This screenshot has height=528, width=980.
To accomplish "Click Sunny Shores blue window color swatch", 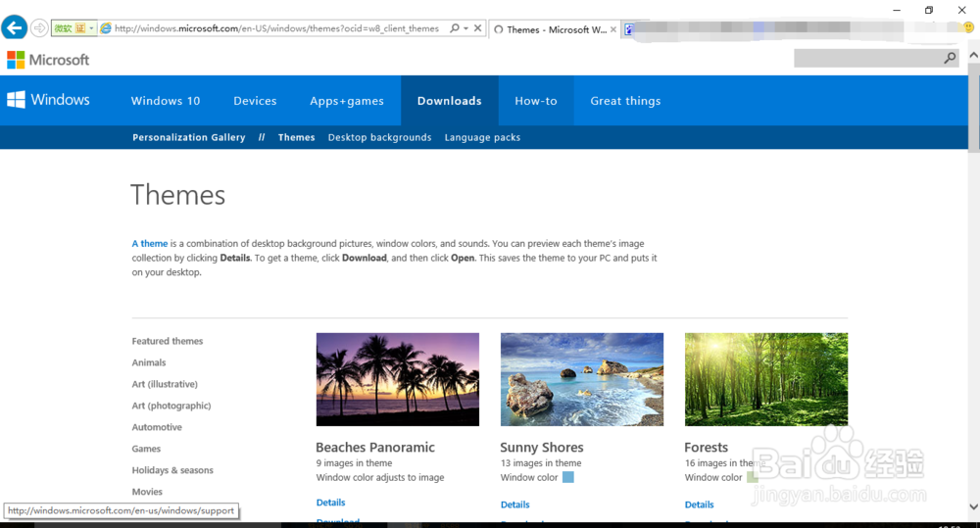I will click(568, 477).
